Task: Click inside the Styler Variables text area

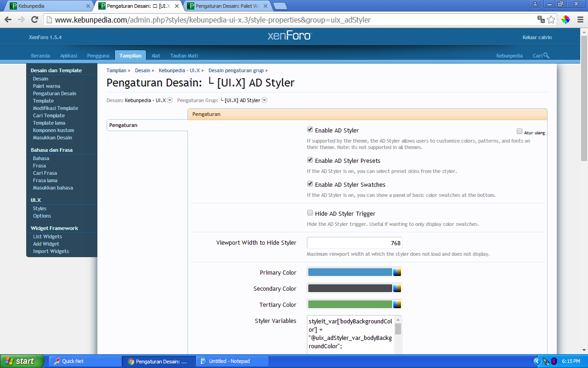Action: [351, 335]
